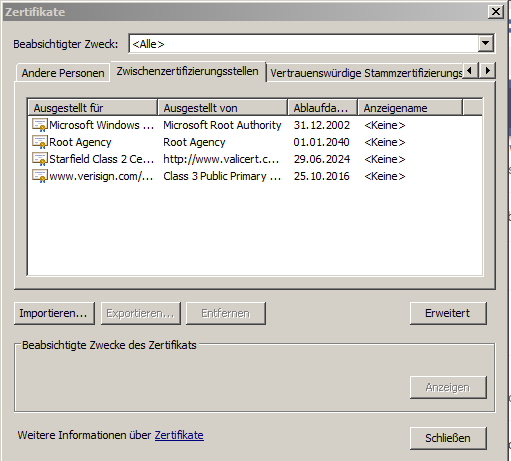The height and width of the screenshot is (461, 511).
Task: Click certificate icon for Root Agency row
Action: tap(40, 142)
